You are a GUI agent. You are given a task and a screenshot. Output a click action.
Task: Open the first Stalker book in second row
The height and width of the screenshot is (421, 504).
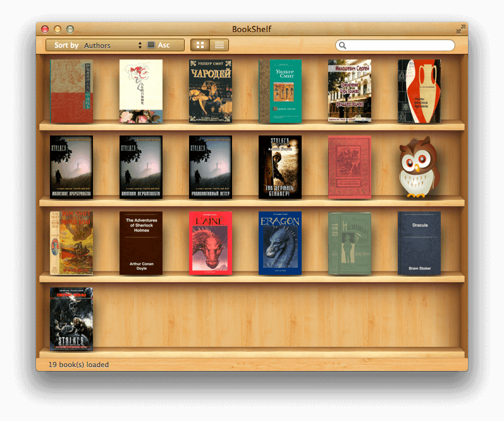(71, 167)
